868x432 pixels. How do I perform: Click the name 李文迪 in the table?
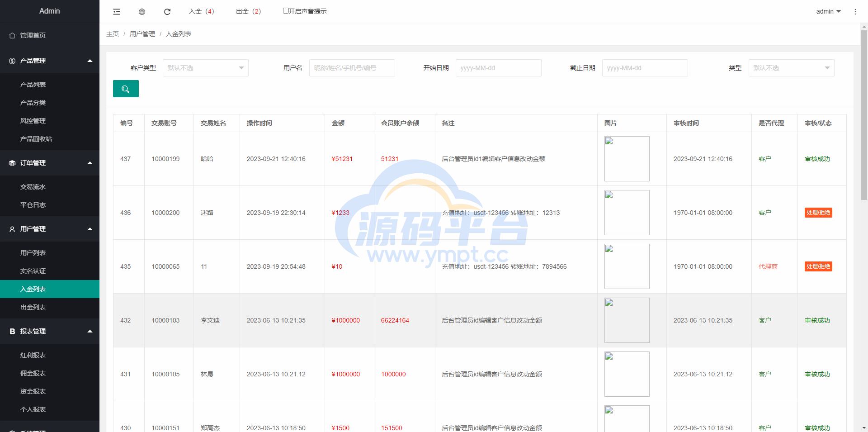(210, 320)
